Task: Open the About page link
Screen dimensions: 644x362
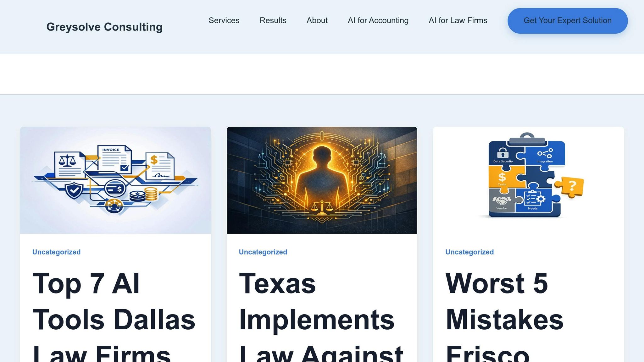Action: [x=317, y=20]
